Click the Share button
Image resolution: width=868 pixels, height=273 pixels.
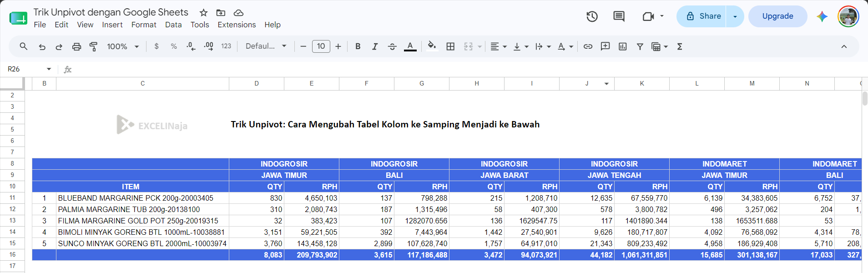coord(701,16)
